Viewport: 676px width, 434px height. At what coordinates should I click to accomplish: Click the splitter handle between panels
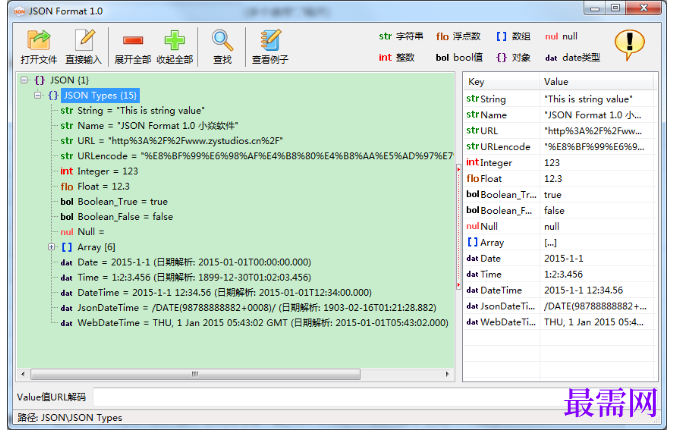coord(458,228)
